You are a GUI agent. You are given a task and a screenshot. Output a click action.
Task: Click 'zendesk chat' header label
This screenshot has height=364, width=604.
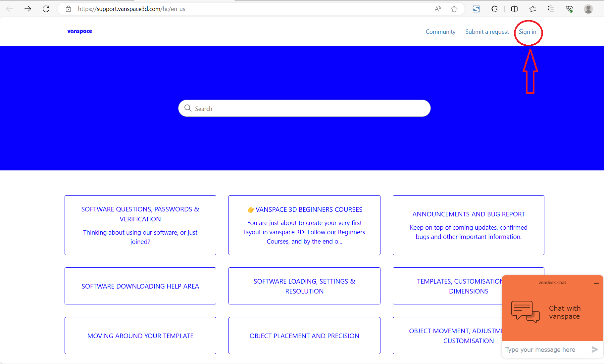(552, 282)
